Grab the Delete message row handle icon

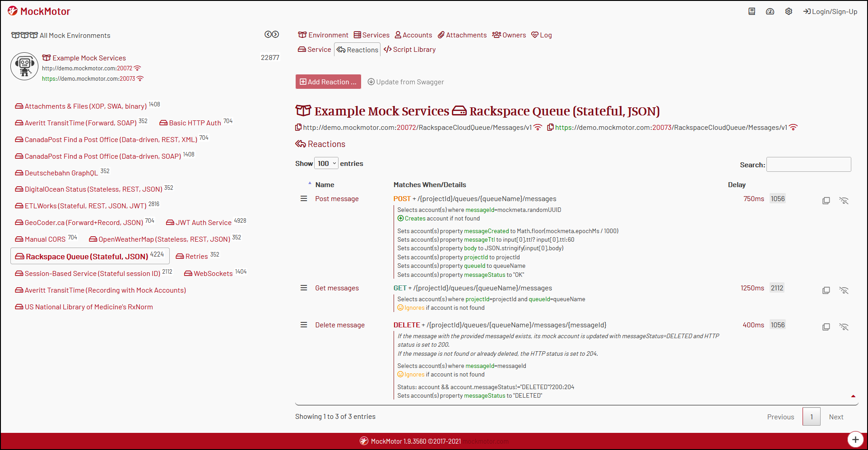[x=304, y=325]
